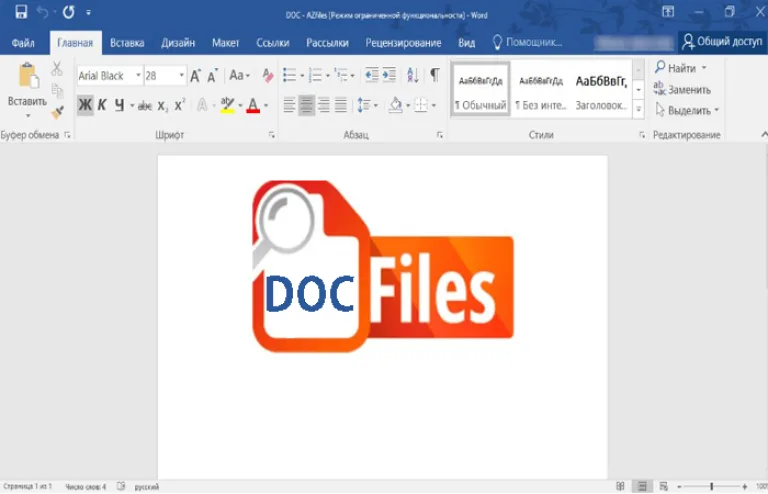Open the Шрифт dialog launcher
The width and height of the screenshot is (768, 494).
[x=271, y=135]
